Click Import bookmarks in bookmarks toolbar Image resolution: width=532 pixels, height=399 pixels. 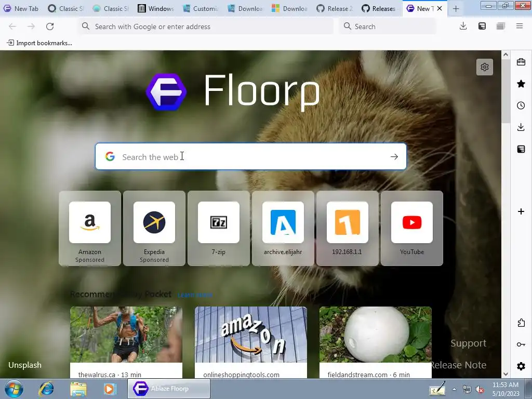click(39, 43)
